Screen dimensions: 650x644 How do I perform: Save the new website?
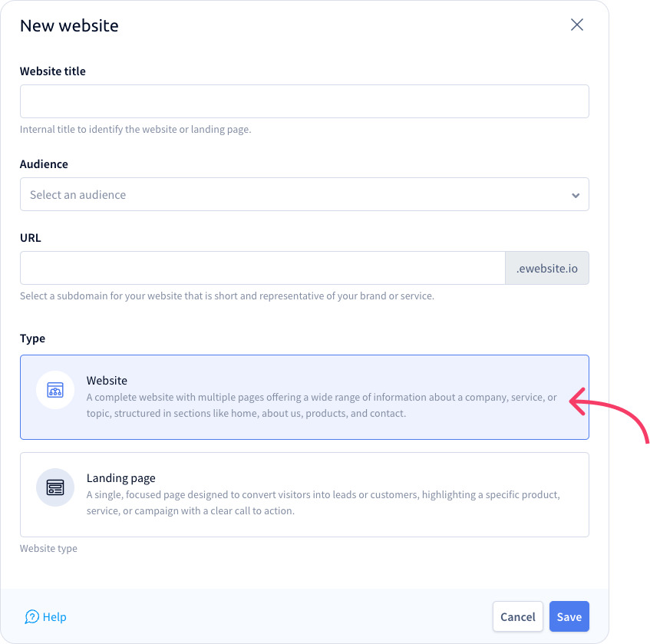coord(569,616)
